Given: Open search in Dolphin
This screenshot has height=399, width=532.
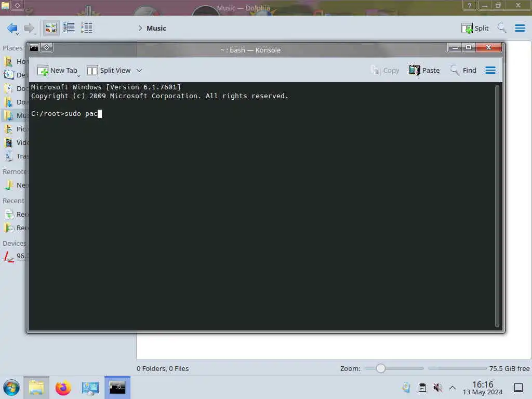Looking at the screenshot, I should tap(501, 28).
